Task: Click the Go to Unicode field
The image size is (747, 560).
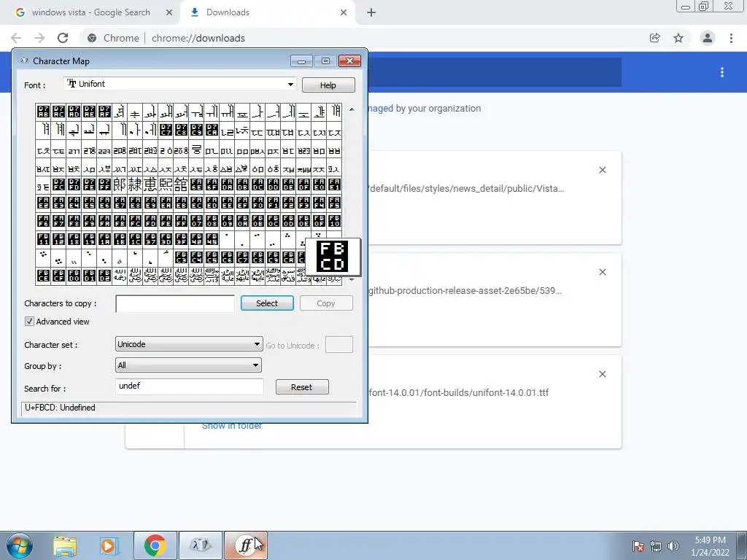Action: click(339, 345)
